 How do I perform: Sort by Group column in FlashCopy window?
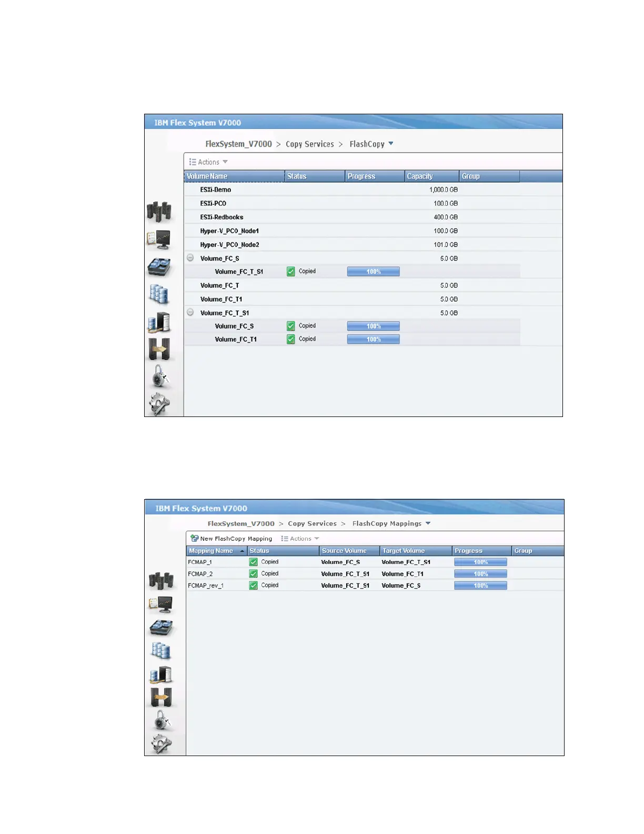pyautogui.click(x=489, y=176)
